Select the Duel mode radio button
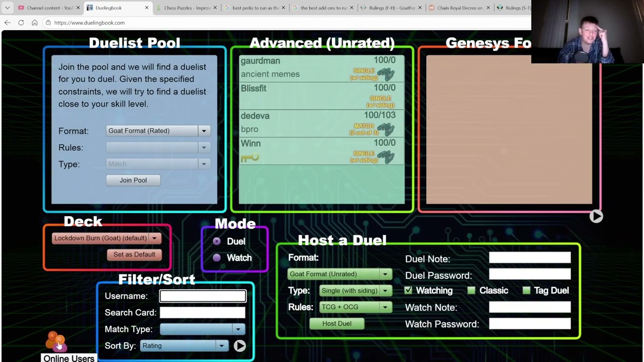The width and height of the screenshot is (644, 362). [217, 241]
